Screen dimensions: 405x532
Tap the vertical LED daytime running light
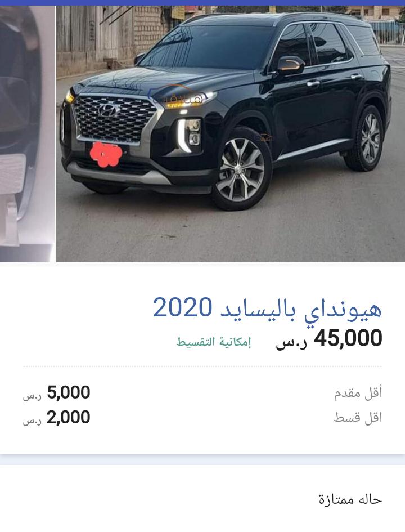[x=183, y=135]
